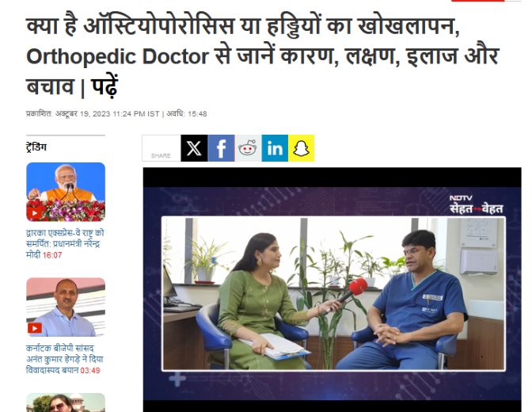The width and height of the screenshot is (532, 412).
Task: Share article on X (Twitter)
Action: (x=194, y=148)
